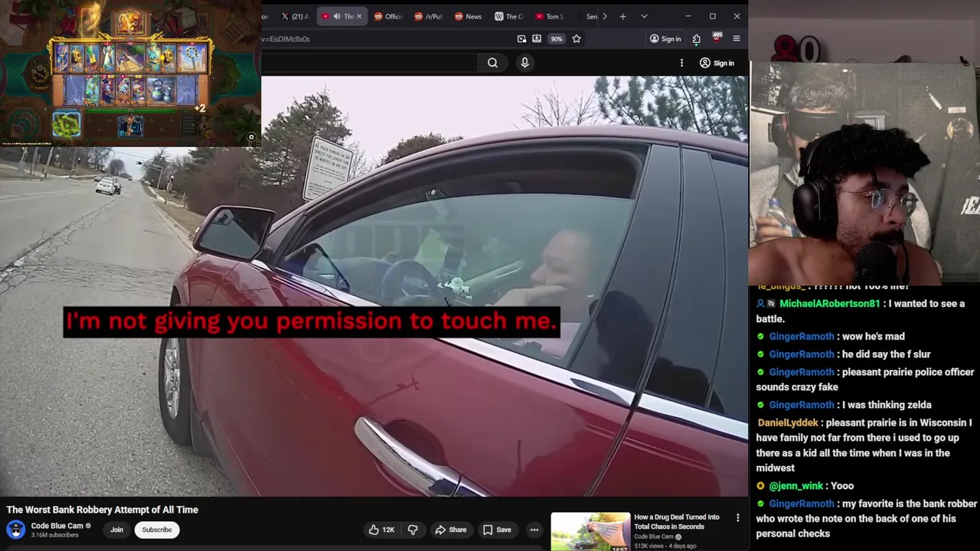The width and height of the screenshot is (980, 551).
Task: Open the Code Blue Cam channel name link
Action: tap(57, 526)
